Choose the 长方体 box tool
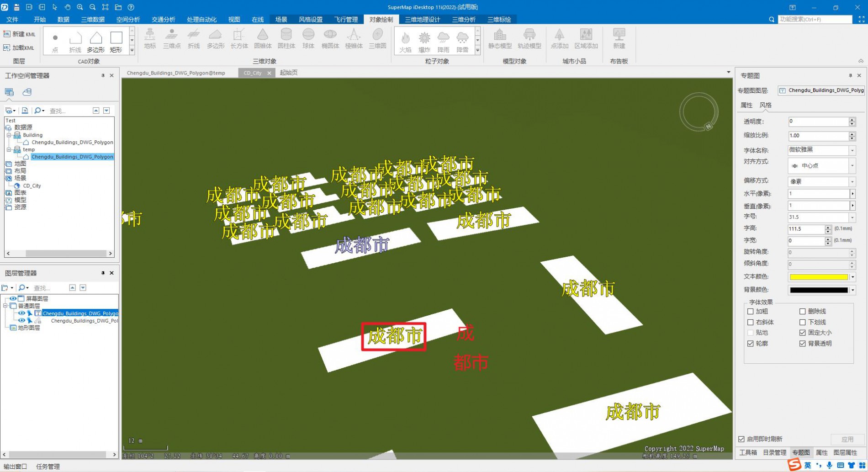Screen dimensions: 868x472 tap(239, 39)
